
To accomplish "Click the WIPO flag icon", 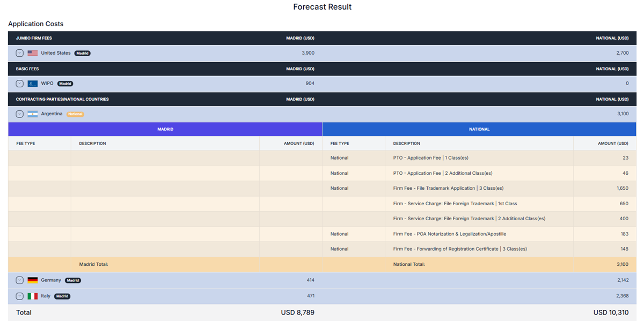I will 33,84.
